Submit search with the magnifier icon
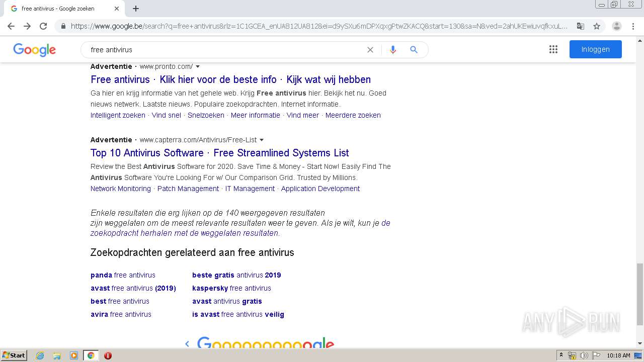 tap(414, 50)
